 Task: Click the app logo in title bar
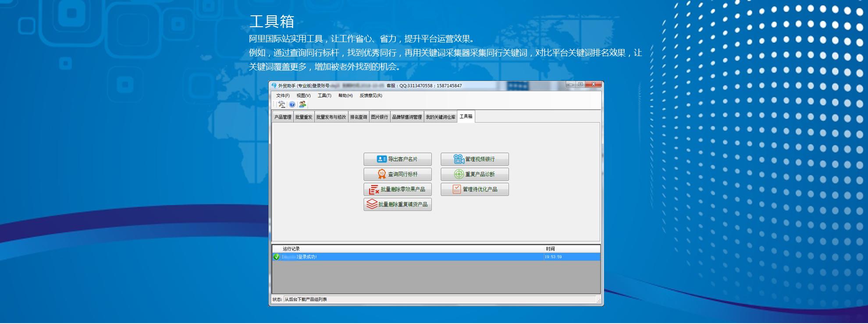274,85
